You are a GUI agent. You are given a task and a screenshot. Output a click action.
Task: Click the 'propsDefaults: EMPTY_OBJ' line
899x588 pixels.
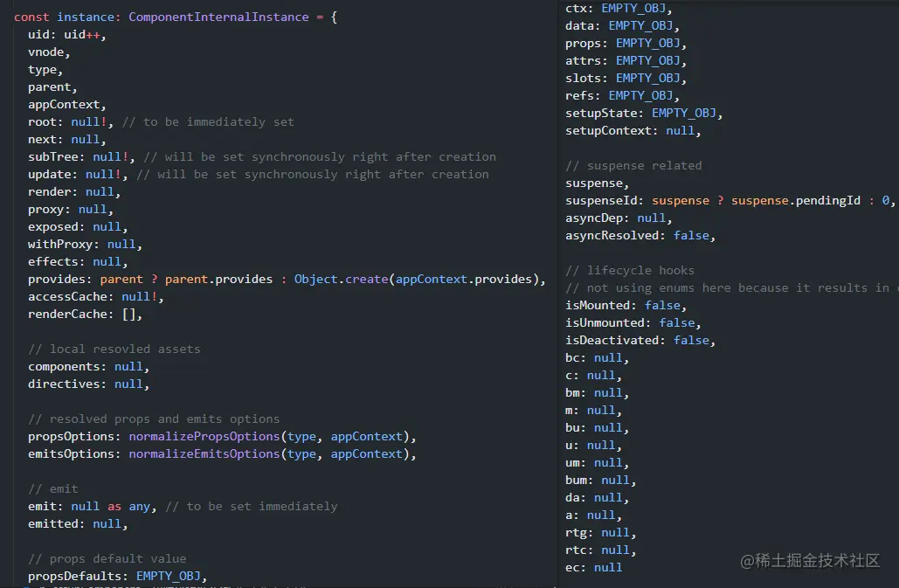pyautogui.click(x=118, y=576)
